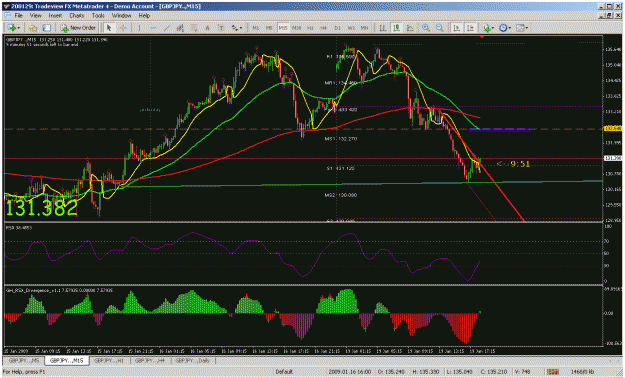This screenshot has width=625, height=378.
Task: Zoom out of the chart
Action: [x=439, y=28]
